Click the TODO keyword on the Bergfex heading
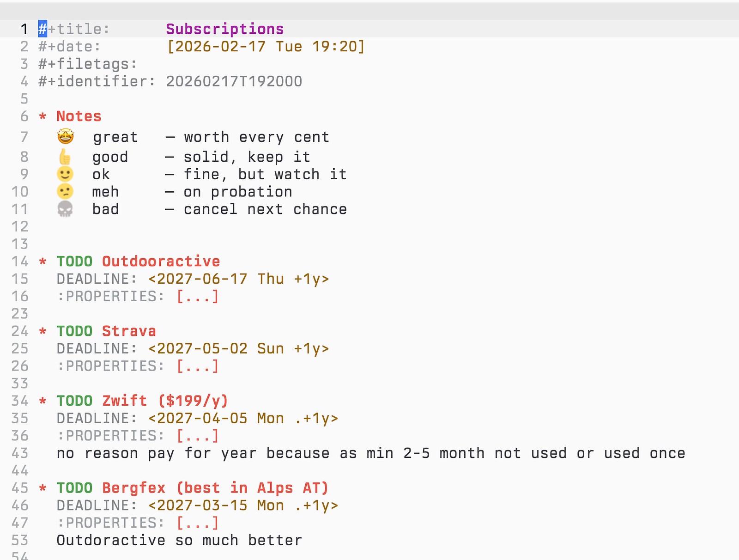 click(74, 488)
